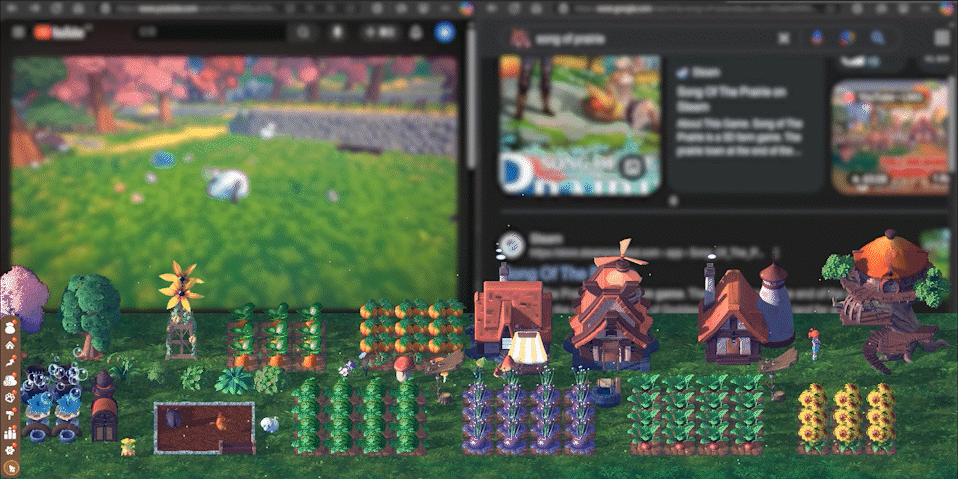Click the Google search magnifier icon
Screen dimensions: 958x479
coord(878,38)
